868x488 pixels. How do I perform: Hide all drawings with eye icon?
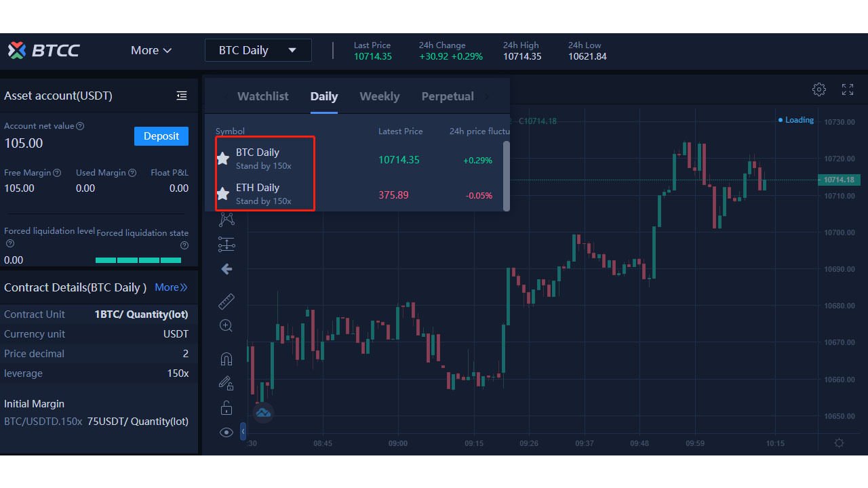coord(226,432)
